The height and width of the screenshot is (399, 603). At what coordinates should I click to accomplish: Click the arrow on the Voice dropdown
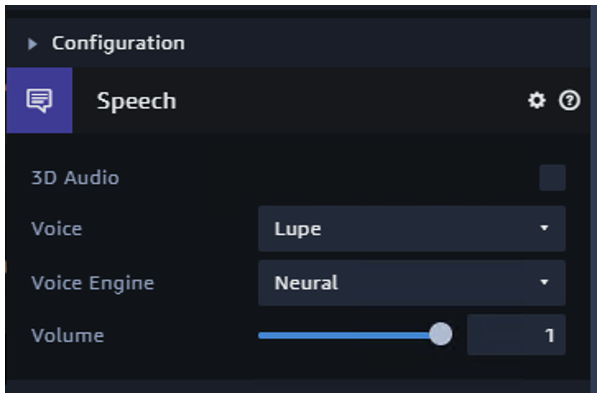pos(544,228)
